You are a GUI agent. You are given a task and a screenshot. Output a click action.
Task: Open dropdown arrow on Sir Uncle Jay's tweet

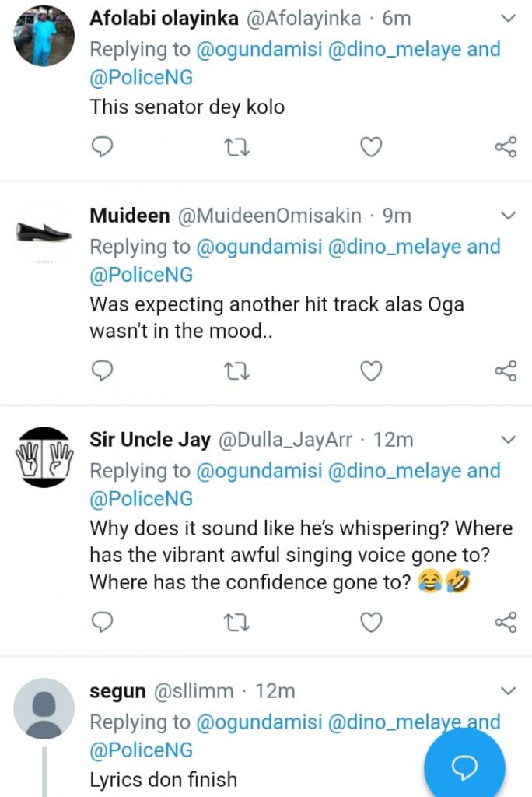[x=507, y=440]
